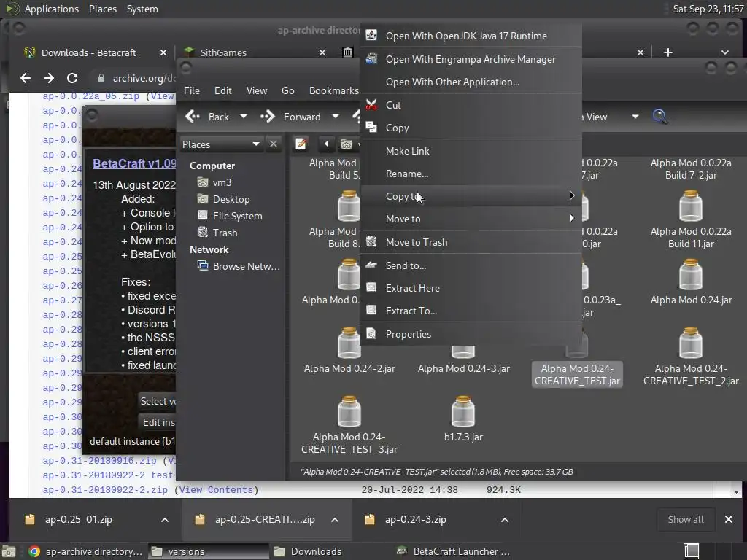Select Alpha Mod 0.24-CREATIVE_TEST_2.jar file
The image size is (747, 560).
[x=691, y=357]
